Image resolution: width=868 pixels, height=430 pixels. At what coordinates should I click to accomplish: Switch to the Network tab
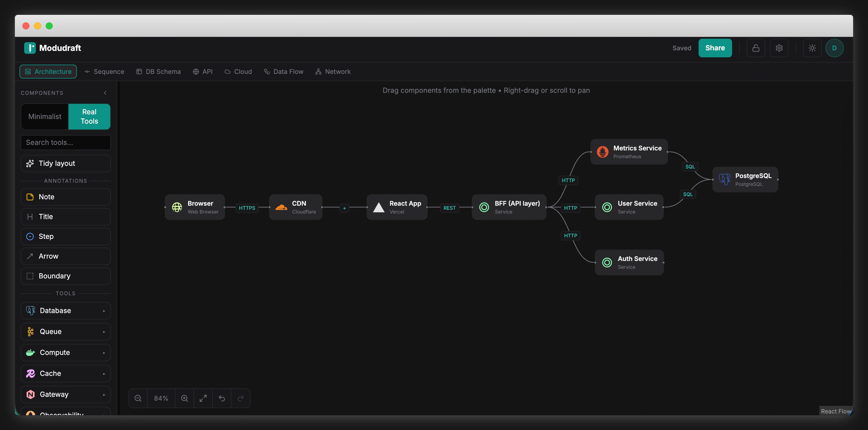pyautogui.click(x=333, y=71)
